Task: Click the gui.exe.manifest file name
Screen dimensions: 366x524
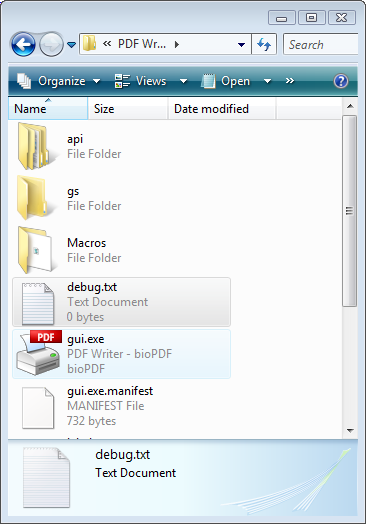Action: pyautogui.click(x=110, y=391)
